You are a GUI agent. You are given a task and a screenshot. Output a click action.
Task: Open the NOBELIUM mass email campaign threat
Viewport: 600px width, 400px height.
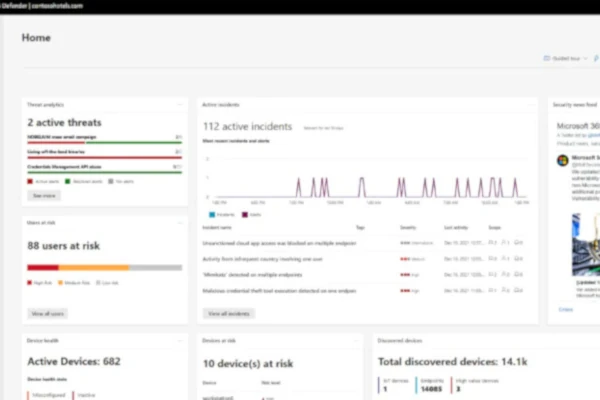click(x=62, y=137)
